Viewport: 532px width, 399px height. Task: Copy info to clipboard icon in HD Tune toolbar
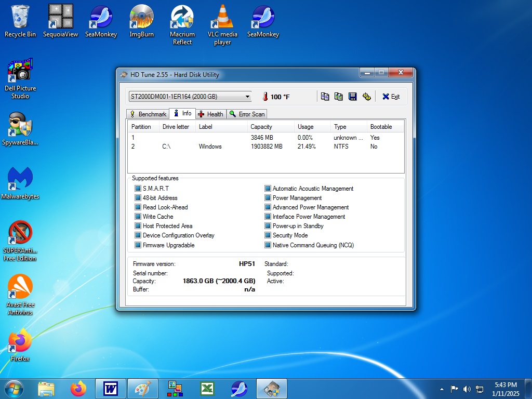(x=325, y=97)
